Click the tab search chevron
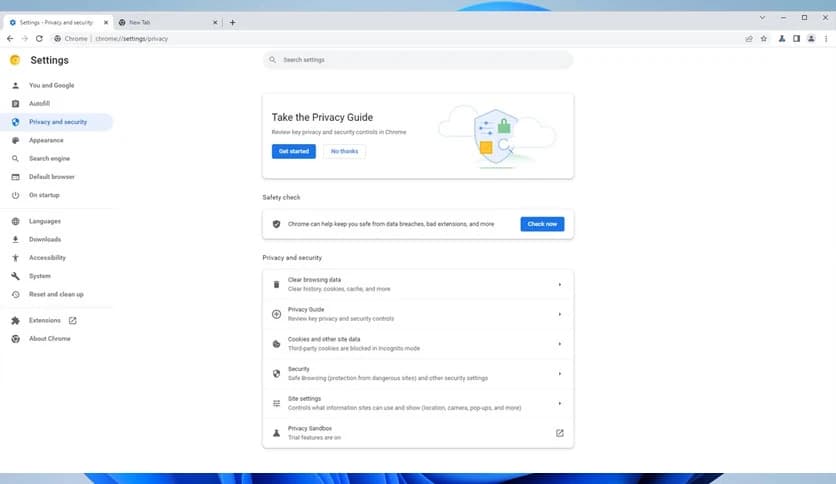The width and height of the screenshot is (836, 484). click(x=762, y=18)
